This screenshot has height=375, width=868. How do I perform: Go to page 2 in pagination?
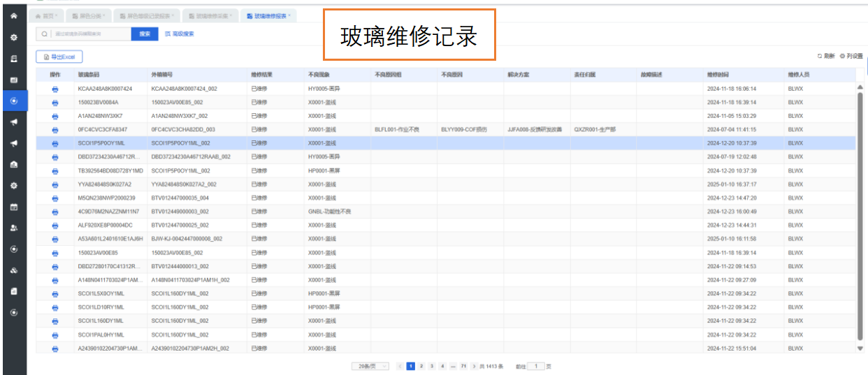[x=421, y=366]
